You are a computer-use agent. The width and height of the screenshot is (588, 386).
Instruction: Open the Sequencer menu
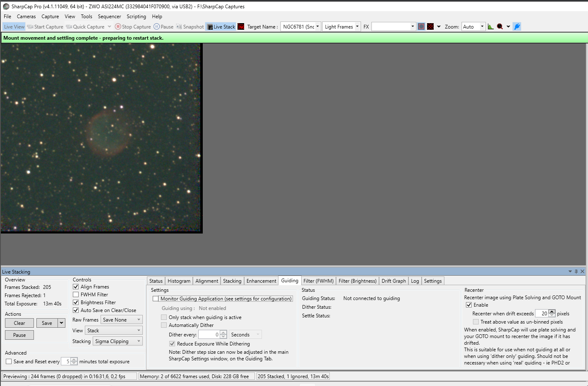(x=109, y=17)
